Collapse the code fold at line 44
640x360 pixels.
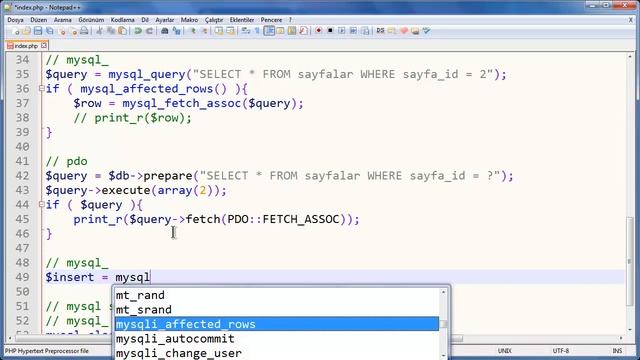[x=41, y=204]
